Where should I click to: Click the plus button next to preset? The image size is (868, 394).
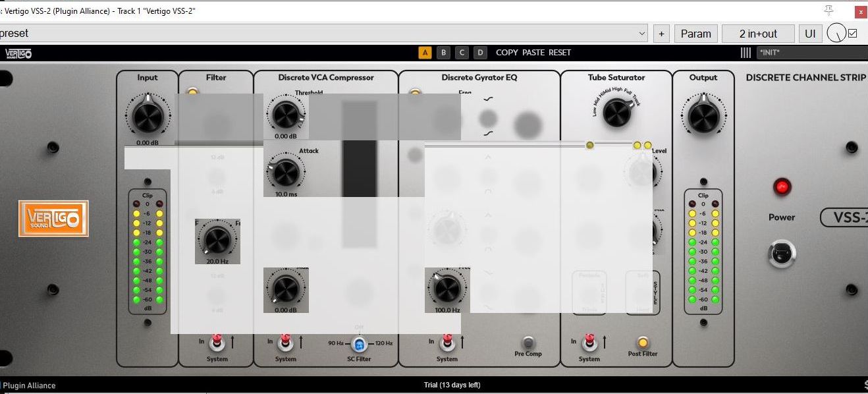pyautogui.click(x=661, y=34)
